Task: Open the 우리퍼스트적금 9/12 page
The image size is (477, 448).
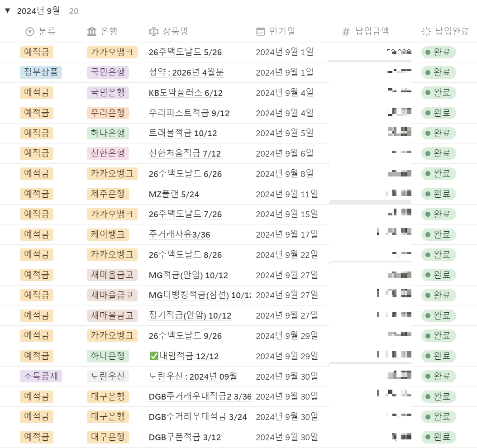Action: [x=189, y=113]
